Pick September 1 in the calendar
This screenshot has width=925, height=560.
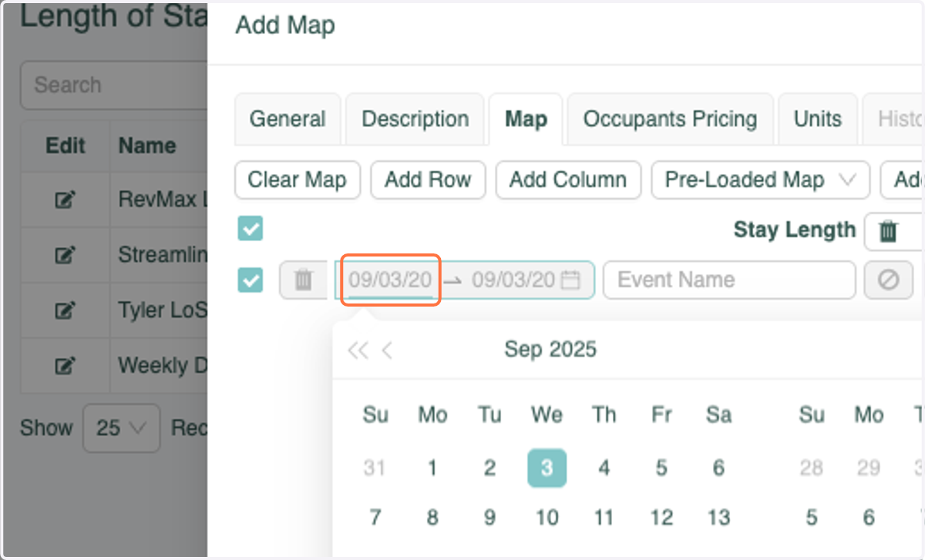point(432,468)
